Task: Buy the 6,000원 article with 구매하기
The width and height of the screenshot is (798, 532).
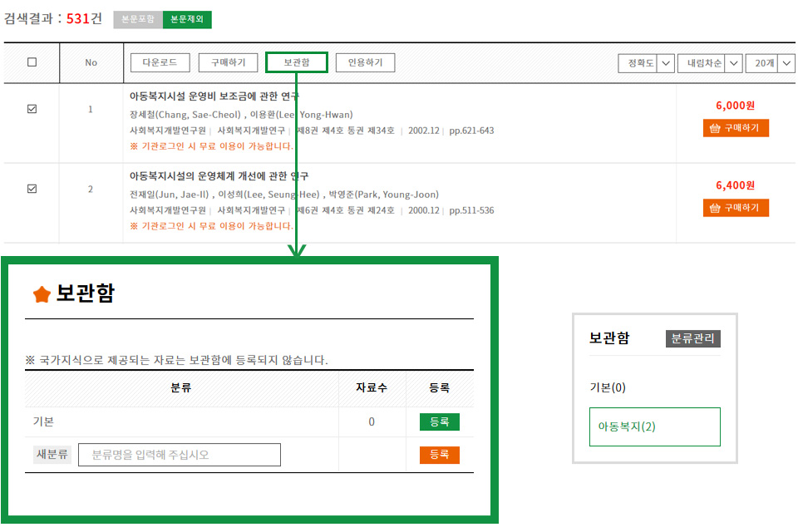Action: point(736,128)
